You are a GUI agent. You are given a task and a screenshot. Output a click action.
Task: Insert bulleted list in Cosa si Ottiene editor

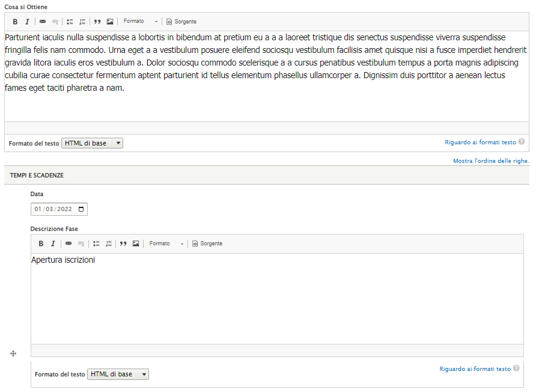pyautogui.click(x=70, y=22)
